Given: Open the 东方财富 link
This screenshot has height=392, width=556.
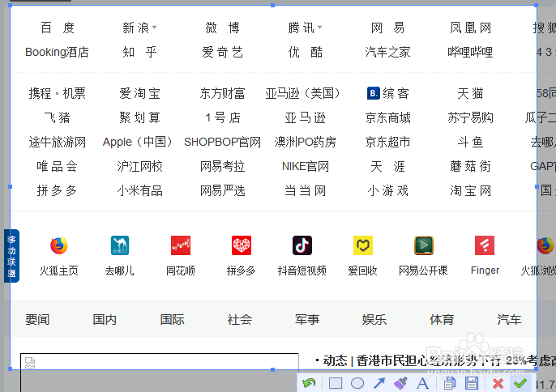Looking at the screenshot, I should (223, 94).
